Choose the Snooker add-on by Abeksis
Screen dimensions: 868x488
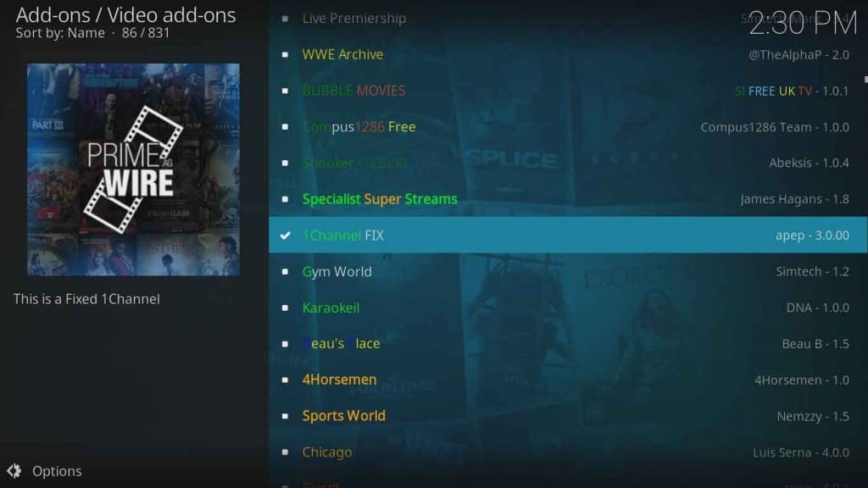tap(568, 163)
